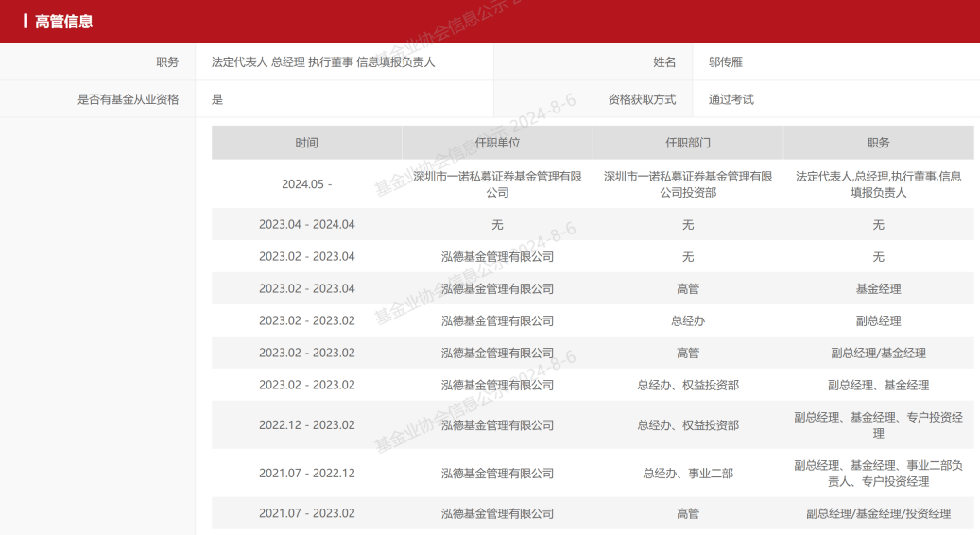980x535 pixels.
Task: Click 深圳市一诺私募证券基金管理有限公司 in 任职单位 column
Action: pyautogui.click(x=497, y=184)
